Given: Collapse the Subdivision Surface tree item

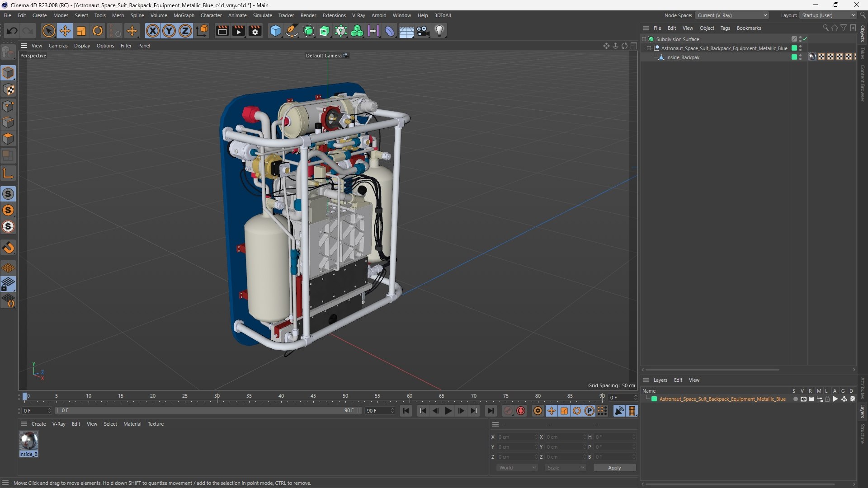Looking at the screenshot, I should [x=644, y=39].
